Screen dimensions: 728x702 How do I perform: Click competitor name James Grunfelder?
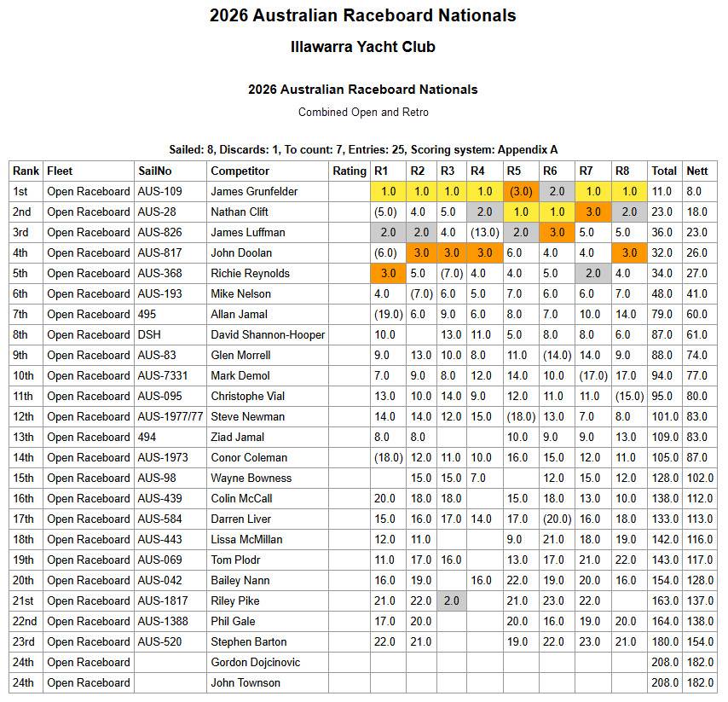[x=254, y=192]
